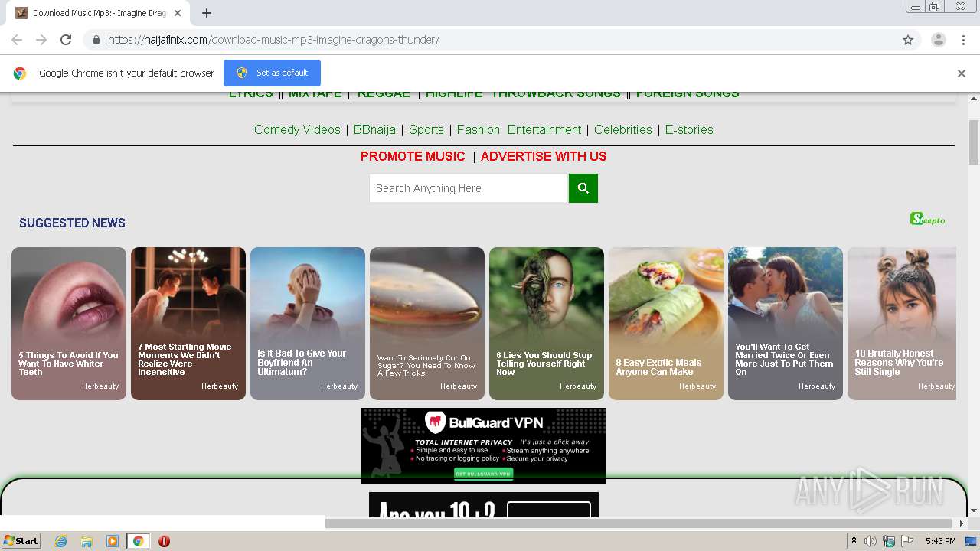980x551 pixels.
Task: Go to the Fashion section
Action: (x=479, y=129)
